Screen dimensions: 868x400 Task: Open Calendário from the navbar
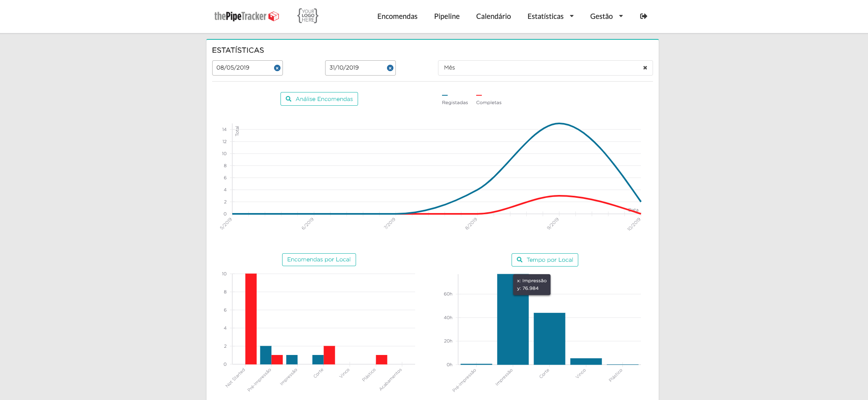(493, 16)
